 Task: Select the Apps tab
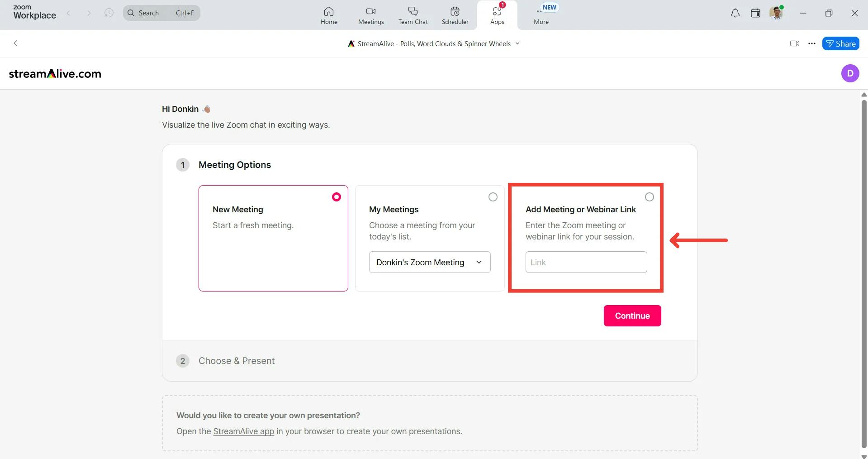tap(497, 15)
